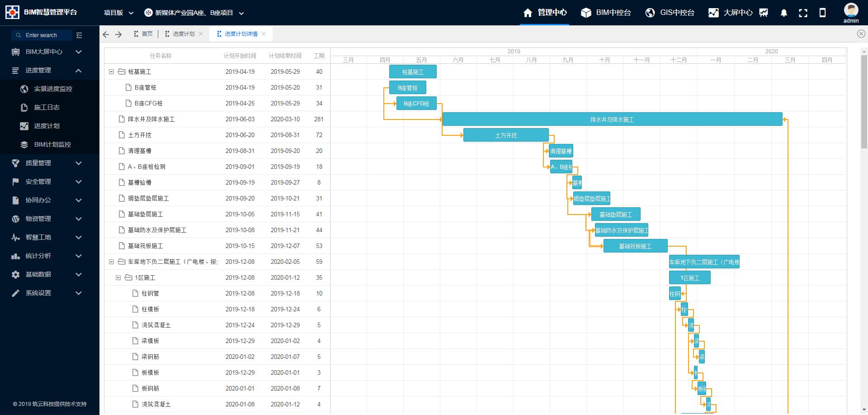Click the notification bell icon
The image size is (868, 415).
tap(784, 13)
